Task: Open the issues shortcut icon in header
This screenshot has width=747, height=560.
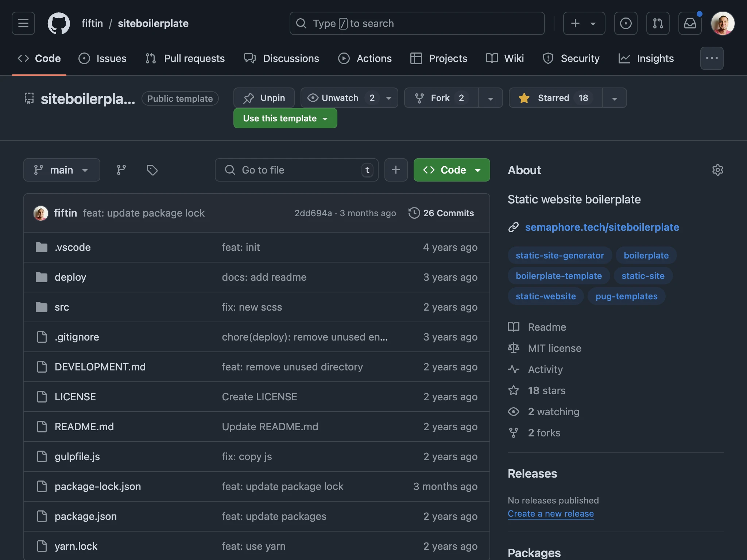Action: pyautogui.click(x=626, y=23)
